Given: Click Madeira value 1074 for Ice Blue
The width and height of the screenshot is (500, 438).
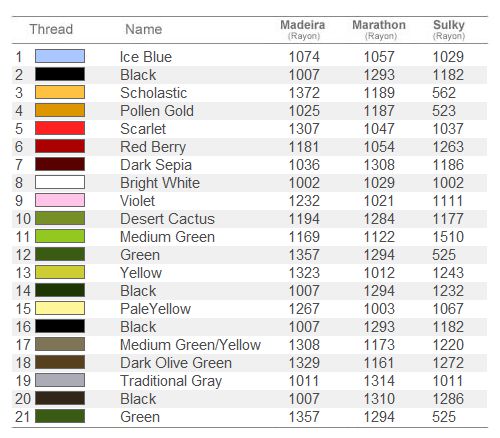Looking at the screenshot, I should [x=304, y=57].
